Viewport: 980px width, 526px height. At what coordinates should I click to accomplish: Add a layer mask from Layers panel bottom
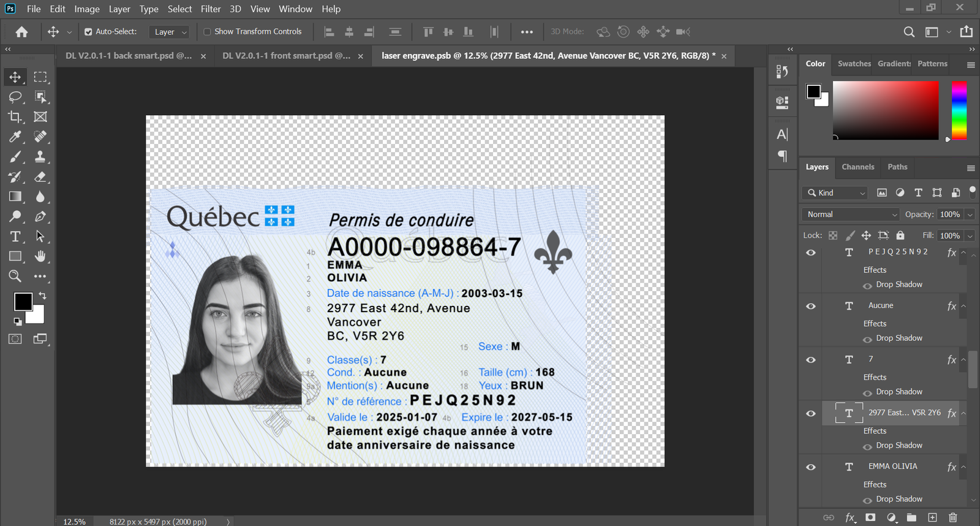[x=870, y=517]
